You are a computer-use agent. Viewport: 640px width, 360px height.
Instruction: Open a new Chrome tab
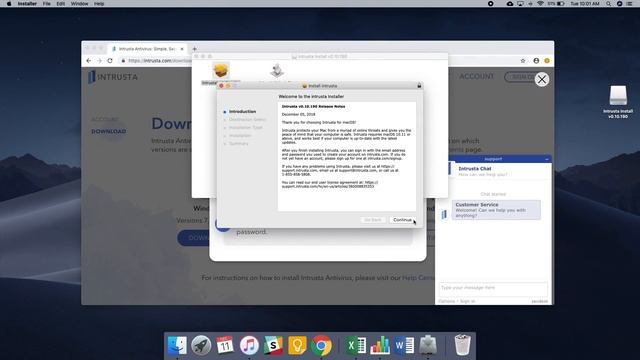(195, 49)
